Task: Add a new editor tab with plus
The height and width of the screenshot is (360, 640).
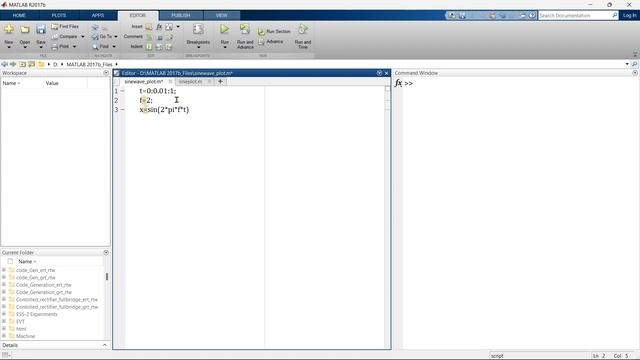Action: (220, 82)
